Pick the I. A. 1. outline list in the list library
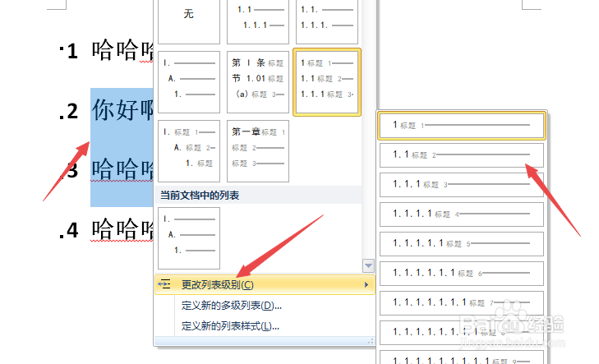Image resolution: width=599 pixels, height=364 pixels. coord(189,82)
